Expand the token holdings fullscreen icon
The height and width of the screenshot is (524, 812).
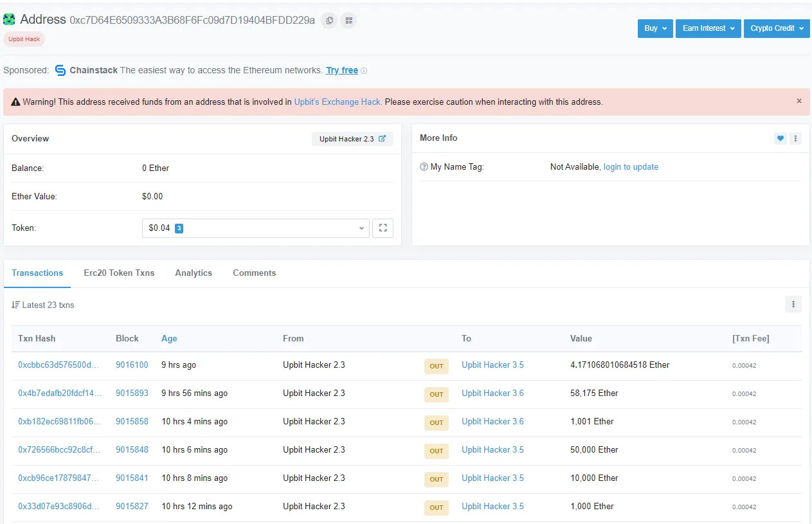[x=383, y=228]
